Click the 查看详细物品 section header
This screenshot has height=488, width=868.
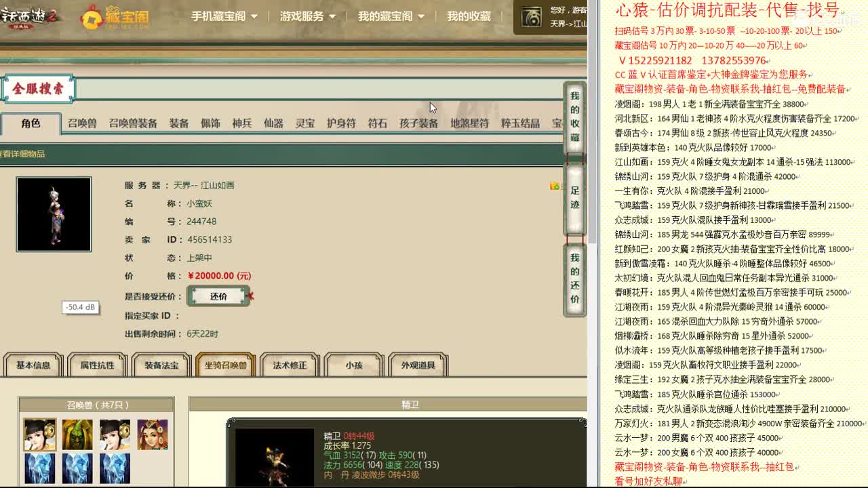click(x=22, y=154)
